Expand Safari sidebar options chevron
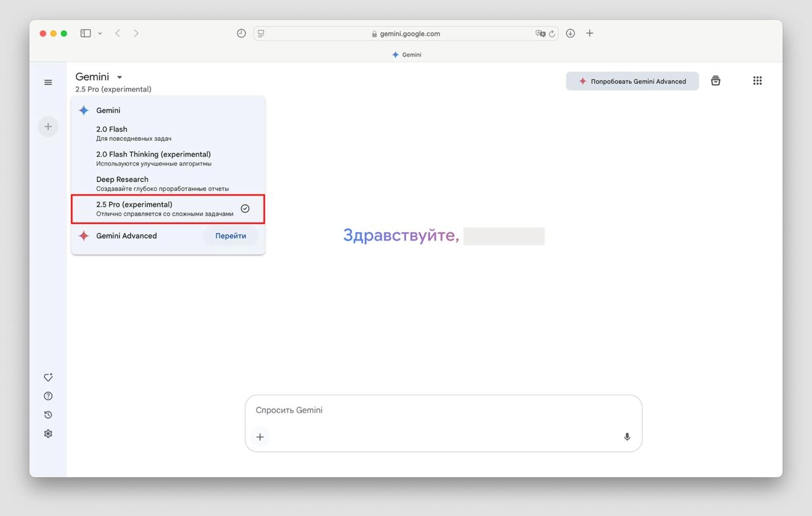This screenshot has width=812, height=516. 100,34
